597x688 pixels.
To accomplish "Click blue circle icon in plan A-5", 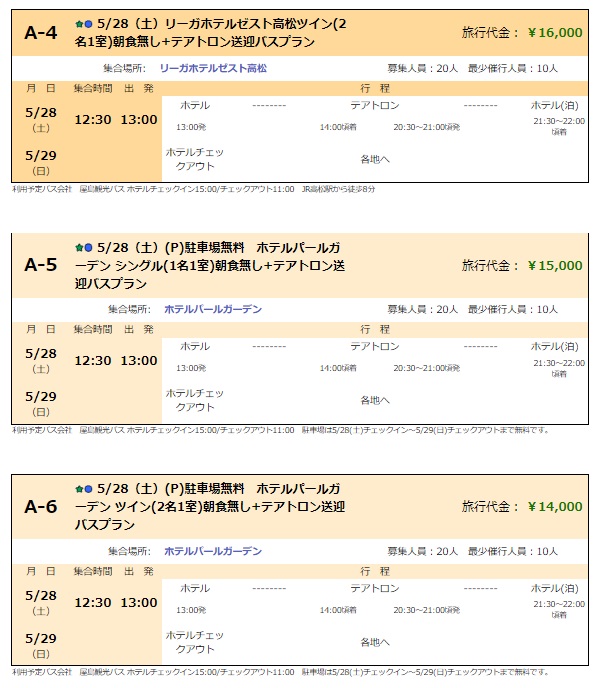I will coord(88,248).
